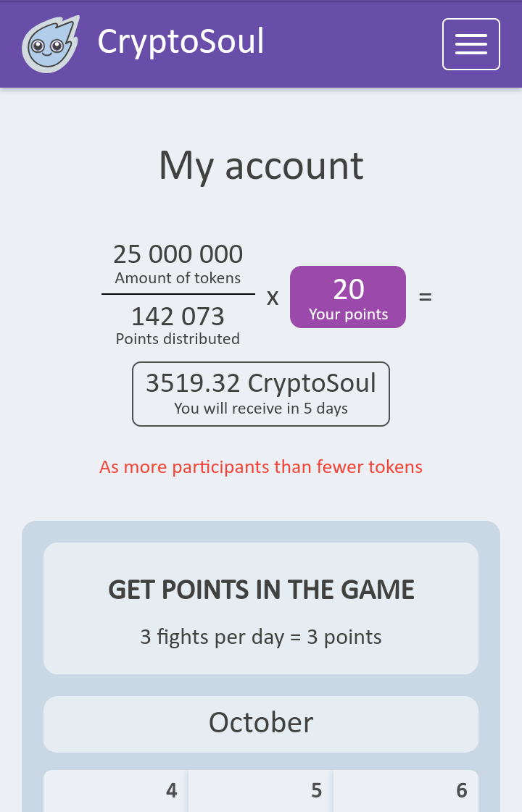Click the multiplication sign in the formula
The image size is (522, 812).
[x=273, y=297]
